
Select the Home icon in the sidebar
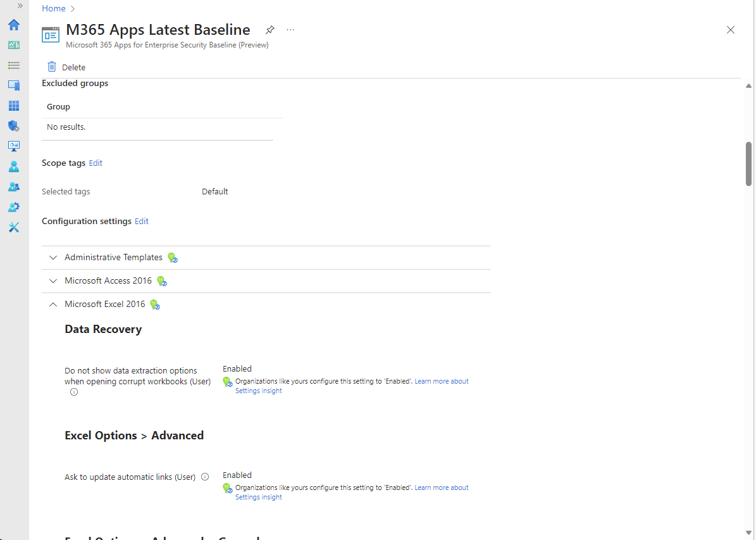click(14, 25)
